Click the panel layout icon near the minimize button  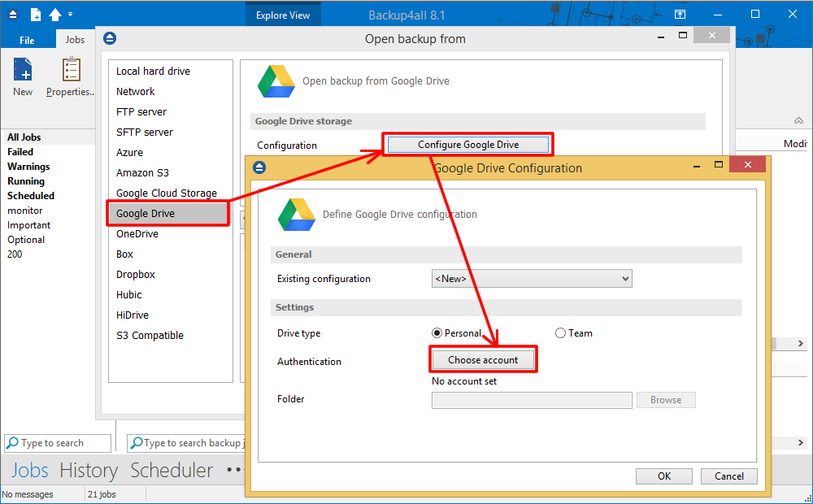tap(680, 13)
